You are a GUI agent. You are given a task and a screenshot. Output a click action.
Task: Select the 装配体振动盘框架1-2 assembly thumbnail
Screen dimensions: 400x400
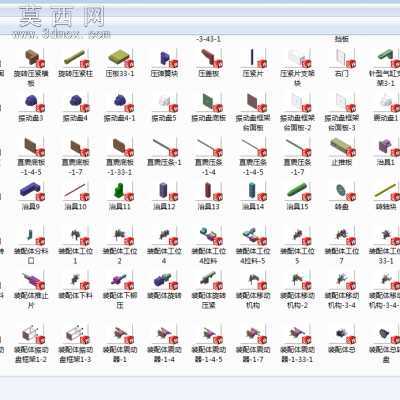tap(31, 334)
